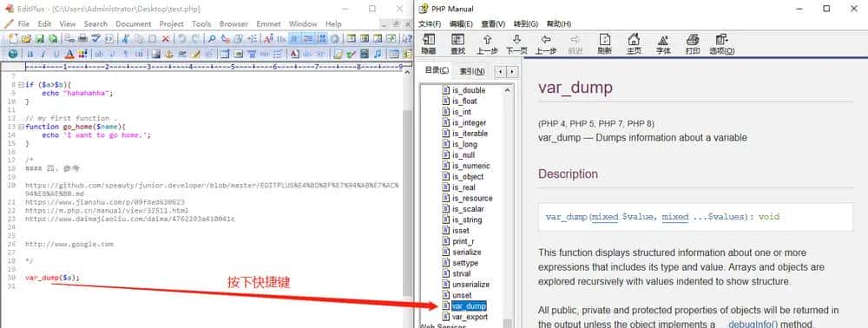Image resolution: width=868 pixels, height=328 pixels.
Task: Go to 主页 home in PHP Manual
Action: pos(634,44)
